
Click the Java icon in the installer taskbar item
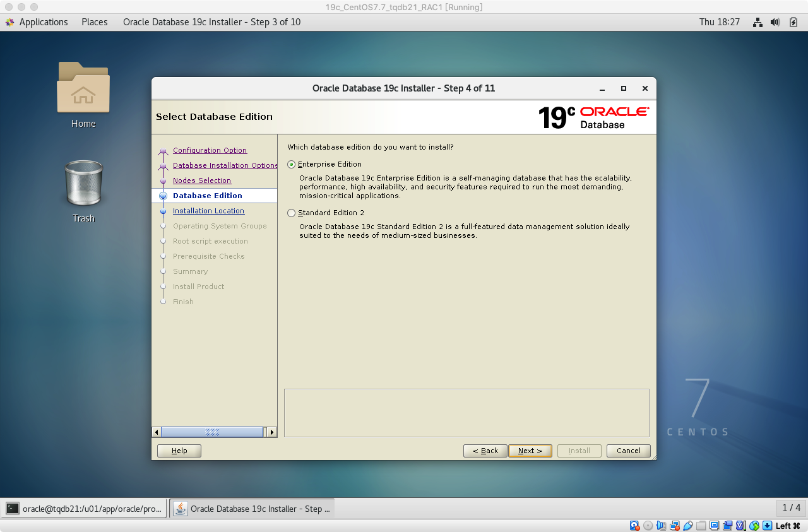click(181, 509)
